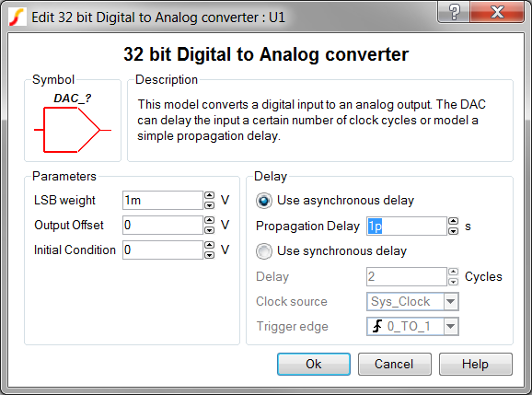Image resolution: width=532 pixels, height=395 pixels.
Task: Click the LSB weight input field
Action: [163, 200]
